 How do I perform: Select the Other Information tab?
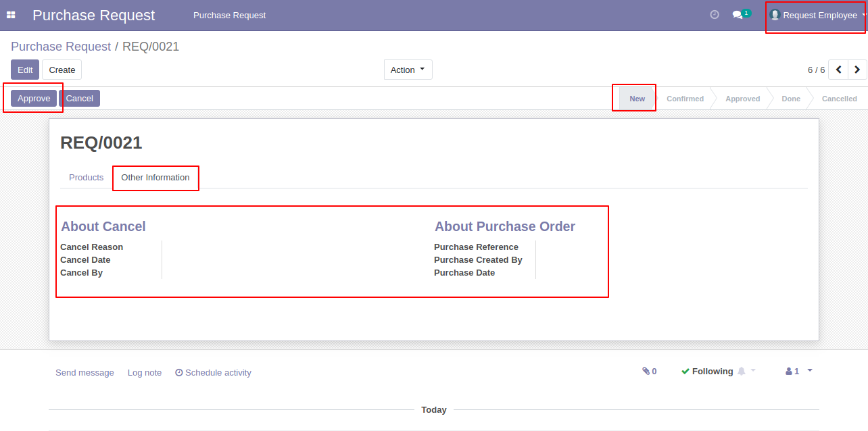click(x=155, y=178)
